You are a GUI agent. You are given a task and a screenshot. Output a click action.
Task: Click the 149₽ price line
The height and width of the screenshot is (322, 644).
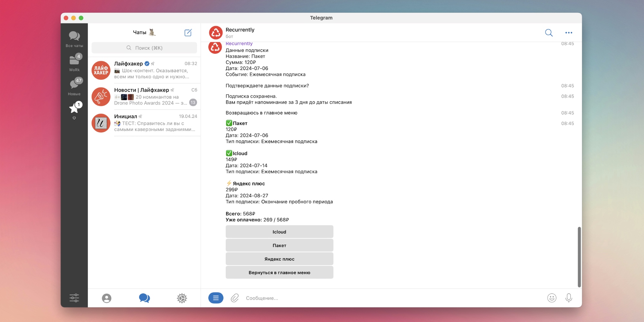pos(231,159)
